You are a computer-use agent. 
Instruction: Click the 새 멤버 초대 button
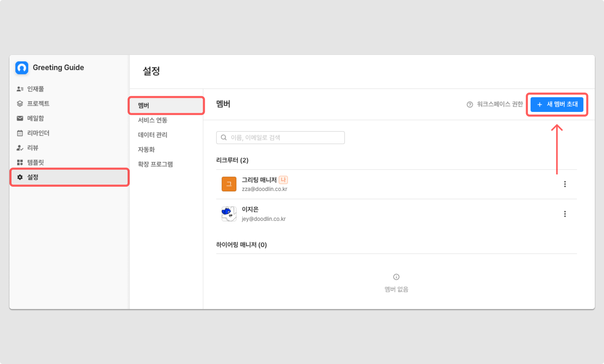[x=557, y=104]
